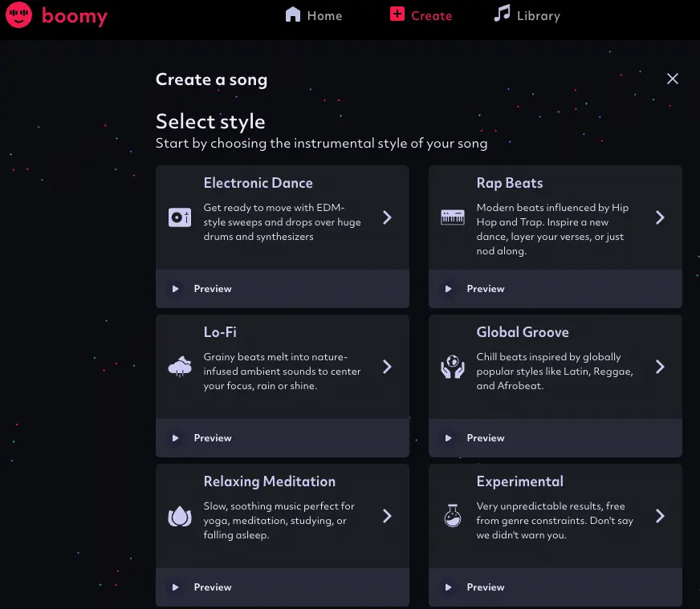This screenshot has width=700, height=609.
Task: Click the Relaxing Meditation description text
Action: 279,520
